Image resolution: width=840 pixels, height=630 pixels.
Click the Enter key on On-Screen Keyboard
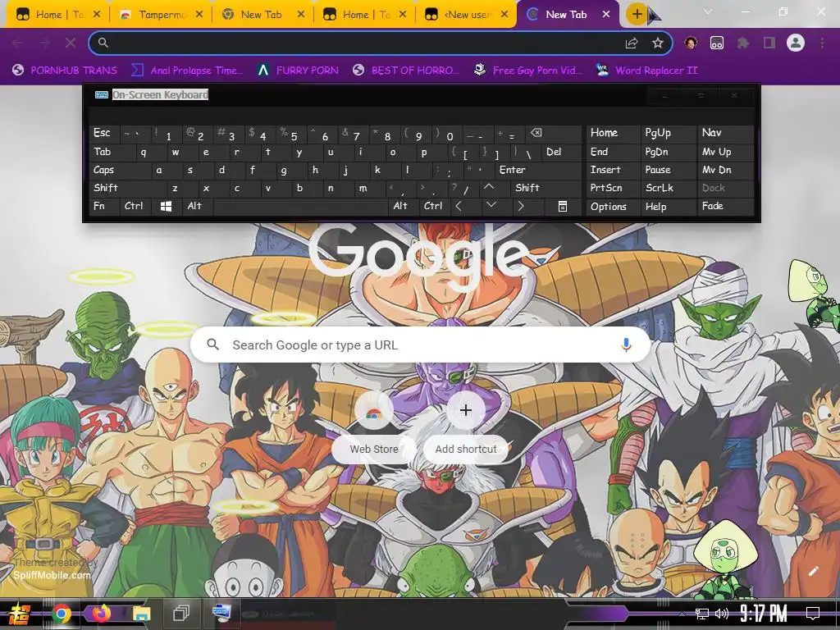(538, 171)
